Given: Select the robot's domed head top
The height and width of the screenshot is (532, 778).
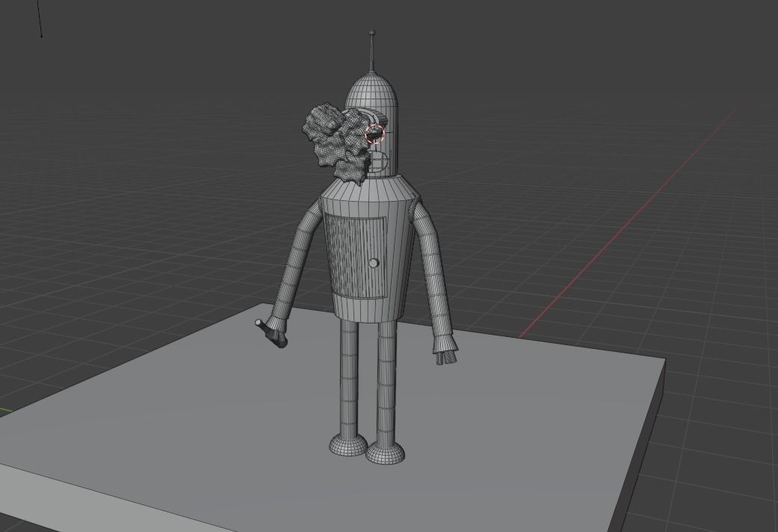Looking at the screenshot, I should (372, 90).
